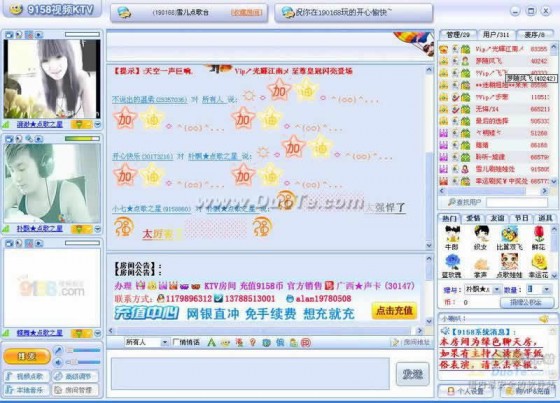
Task: Switch to the 管理/29 tab
Action: coord(458,35)
